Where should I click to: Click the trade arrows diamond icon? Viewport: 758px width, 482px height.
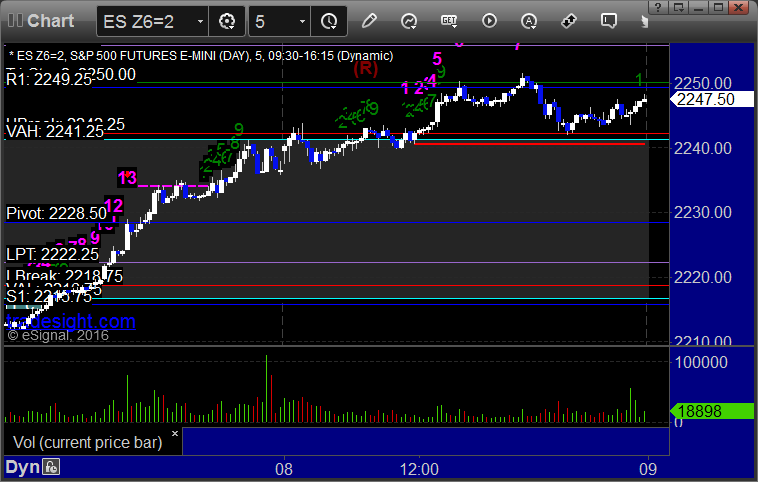(x=569, y=21)
